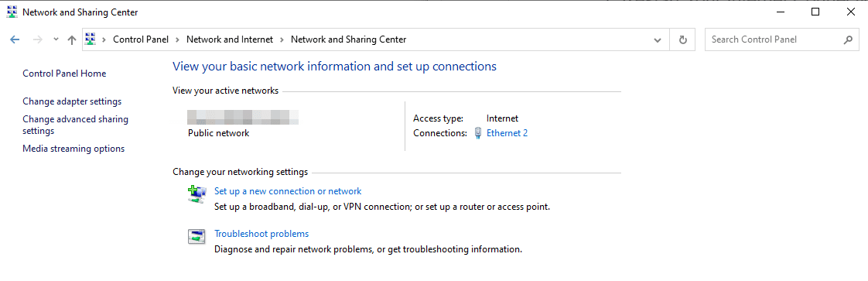Click the Back navigation arrow
Screen dimensions: 868x281
pos(15,39)
